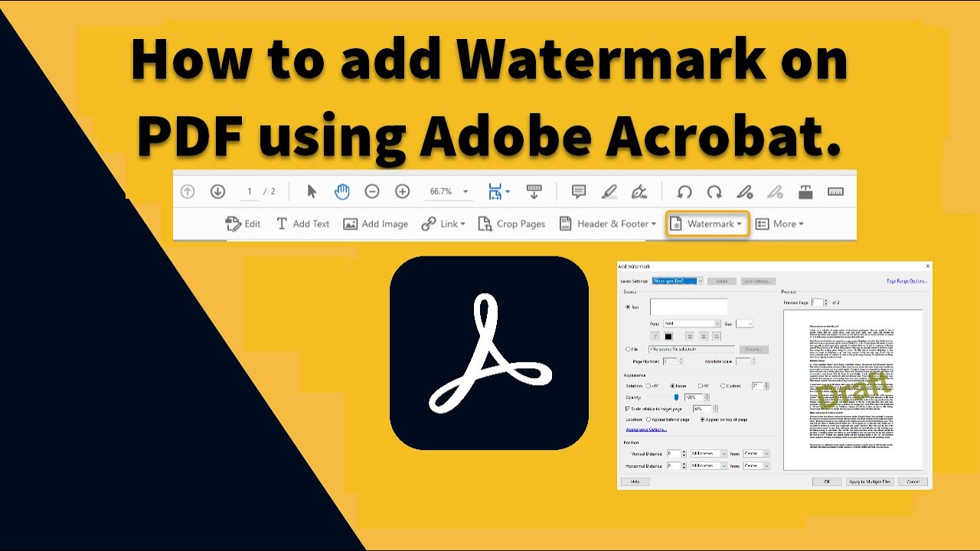The width and height of the screenshot is (980, 551).
Task: Click the Edit tool in edit bar
Action: coord(243,223)
